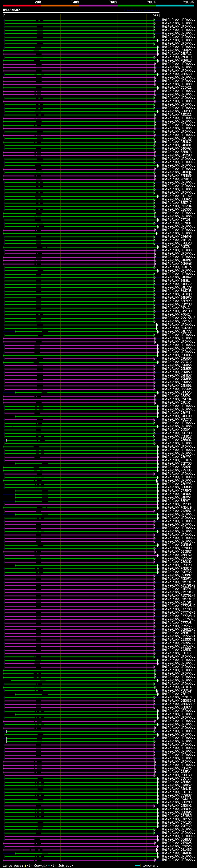The width and height of the screenshot is (197, 868).
Task: Pick the hit UniRef100_O77708-2
Action: [179, 609]
